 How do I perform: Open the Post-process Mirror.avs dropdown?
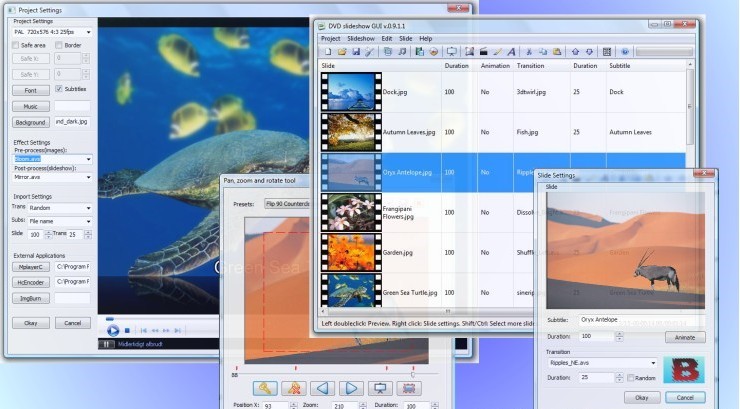click(x=52, y=177)
